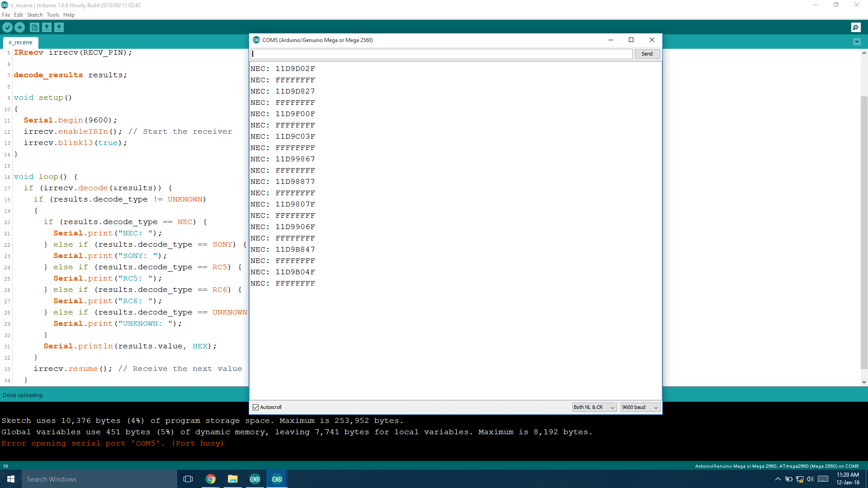The width and height of the screenshot is (868, 488).
Task: Expand the sketch tab options arrow
Action: tap(857, 42)
